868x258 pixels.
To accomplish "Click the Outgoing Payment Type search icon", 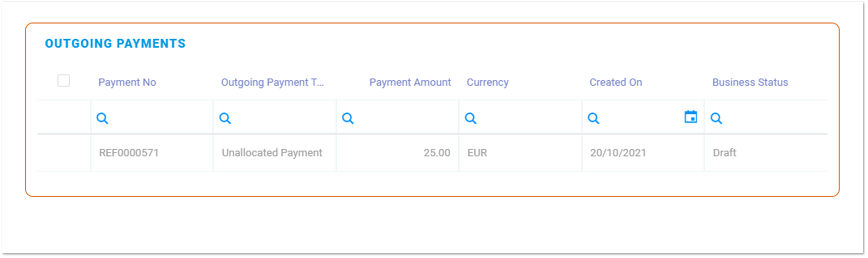I will click(x=225, y=118).
